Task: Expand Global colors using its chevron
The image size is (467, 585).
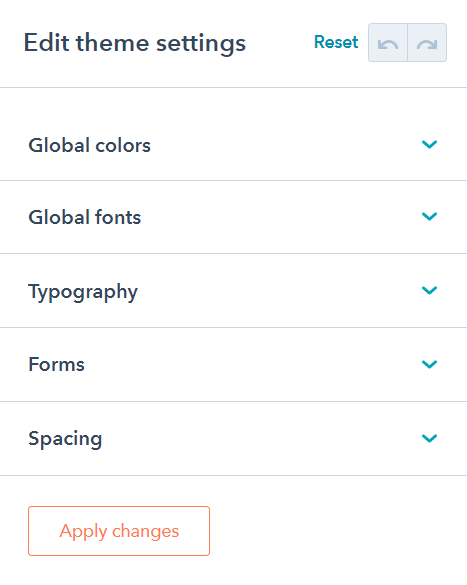Action: tap(429, 144)
